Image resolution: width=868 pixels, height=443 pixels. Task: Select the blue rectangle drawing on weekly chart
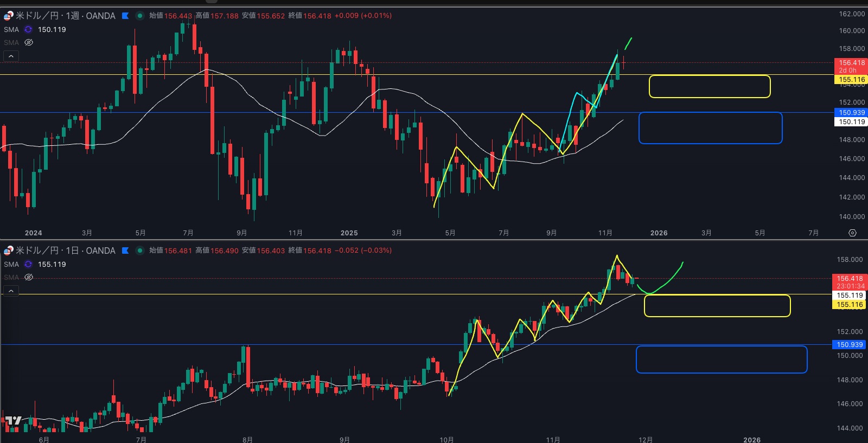point(710,113)
